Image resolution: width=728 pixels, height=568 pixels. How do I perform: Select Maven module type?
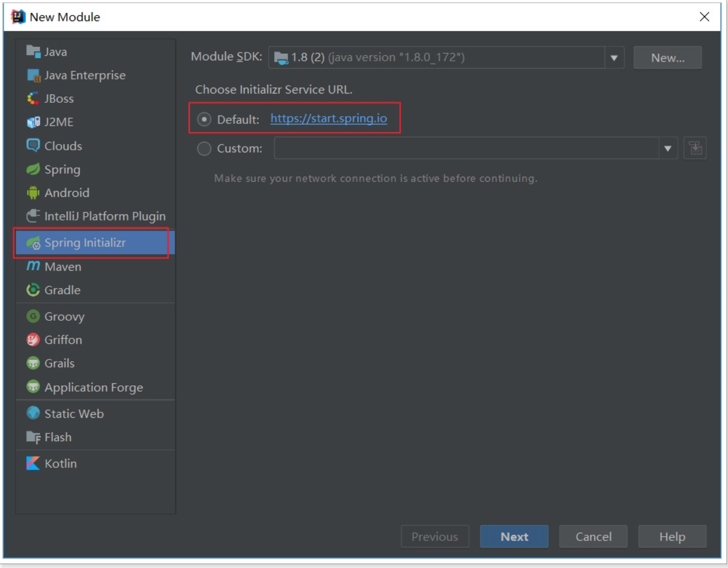point(95,266)
